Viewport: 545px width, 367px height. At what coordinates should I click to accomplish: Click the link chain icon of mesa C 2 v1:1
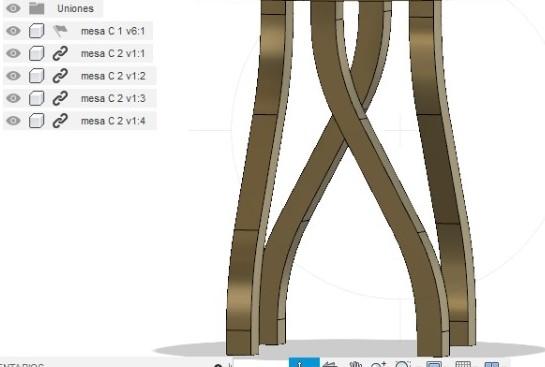coord(60,54)
